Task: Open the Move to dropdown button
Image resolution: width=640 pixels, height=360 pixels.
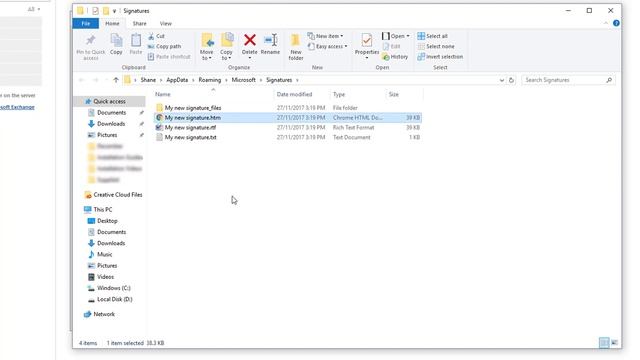Action: click(x=207, y=47)
